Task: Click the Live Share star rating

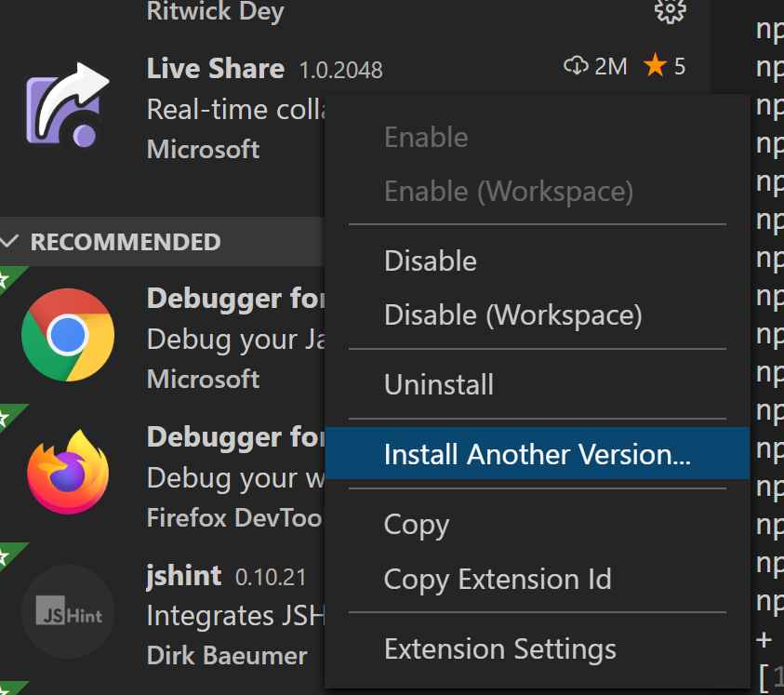Action: point(664,66)
